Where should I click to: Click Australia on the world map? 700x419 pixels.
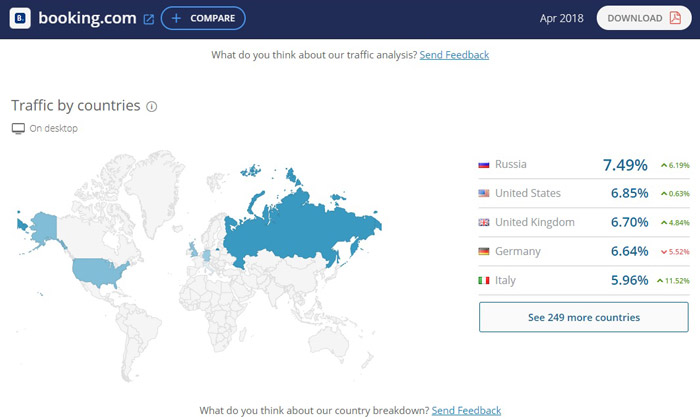[329, 343]
